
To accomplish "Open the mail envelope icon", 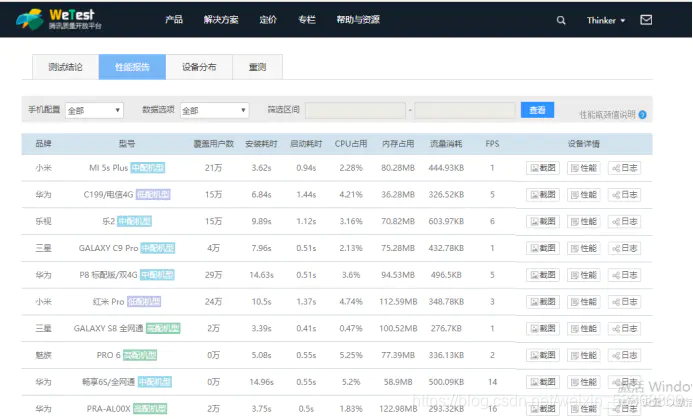I will [646, 20].
